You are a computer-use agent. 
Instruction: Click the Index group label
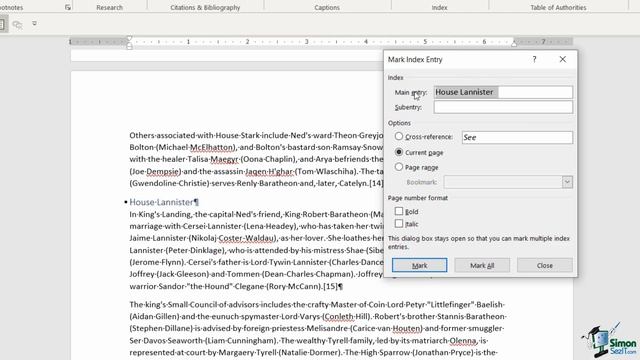click(440, 7)
